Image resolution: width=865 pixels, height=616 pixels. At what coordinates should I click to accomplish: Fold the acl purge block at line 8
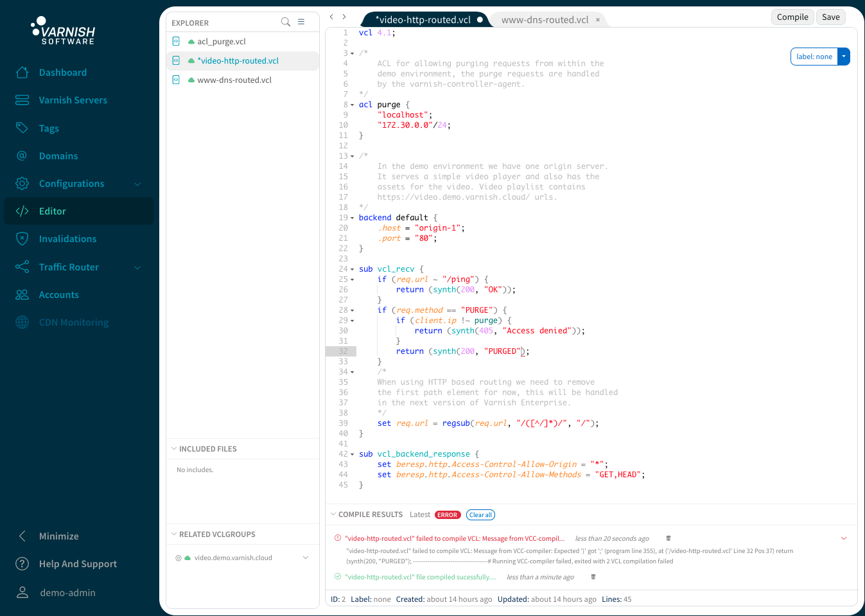352,105
